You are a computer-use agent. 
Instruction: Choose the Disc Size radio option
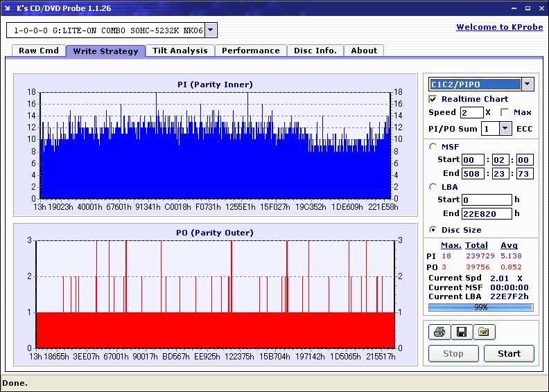coord(433,230)
